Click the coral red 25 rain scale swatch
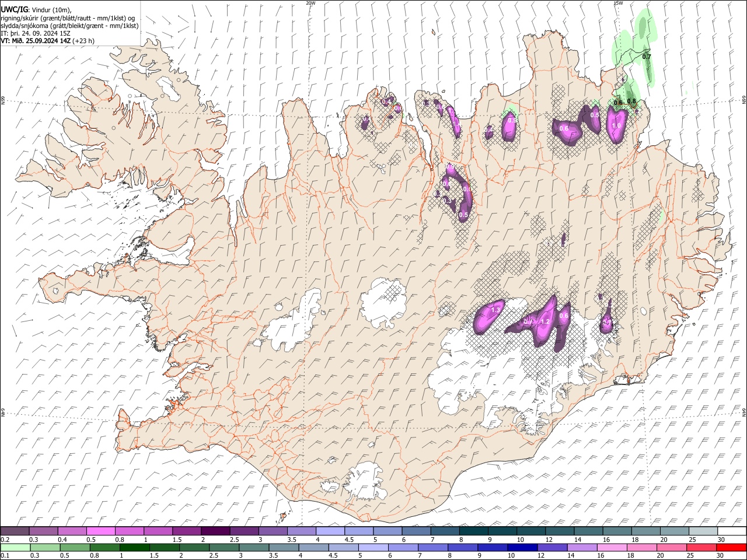747x560 pixels. coord(701,547)
